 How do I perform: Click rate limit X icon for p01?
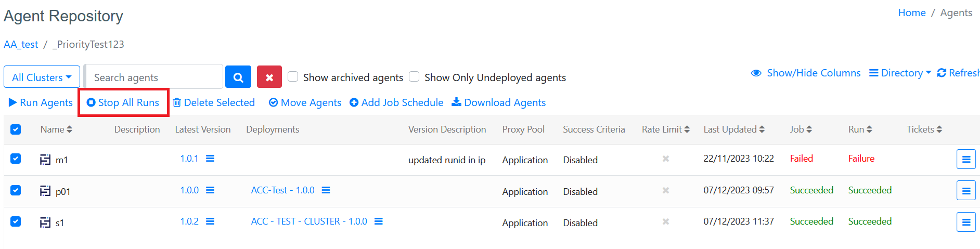point(665,190)
